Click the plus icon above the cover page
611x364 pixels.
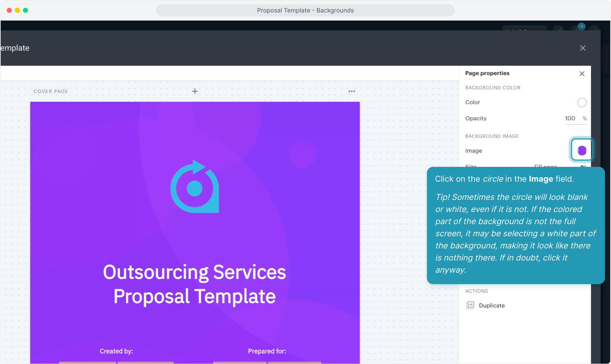point(195,91)
